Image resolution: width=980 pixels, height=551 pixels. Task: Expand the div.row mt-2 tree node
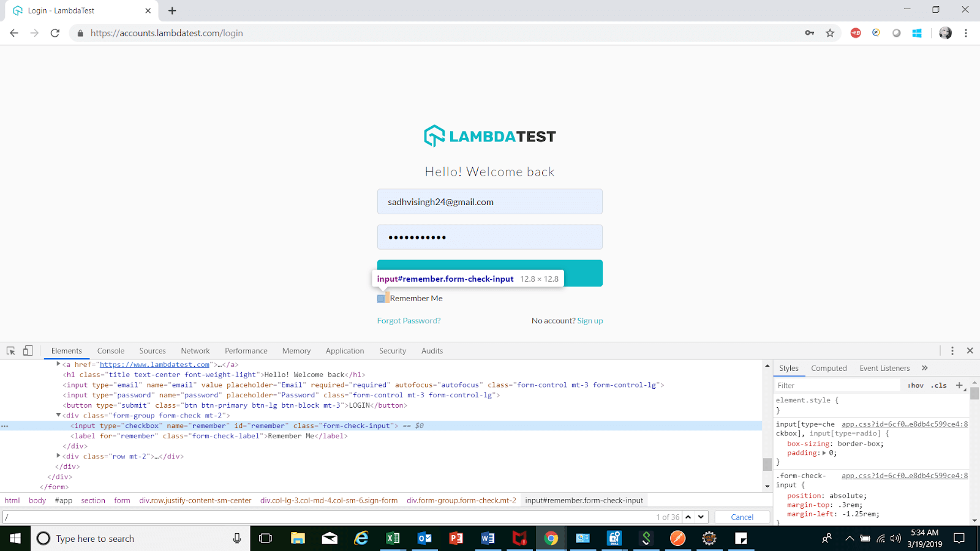click(x=58, y=456)
